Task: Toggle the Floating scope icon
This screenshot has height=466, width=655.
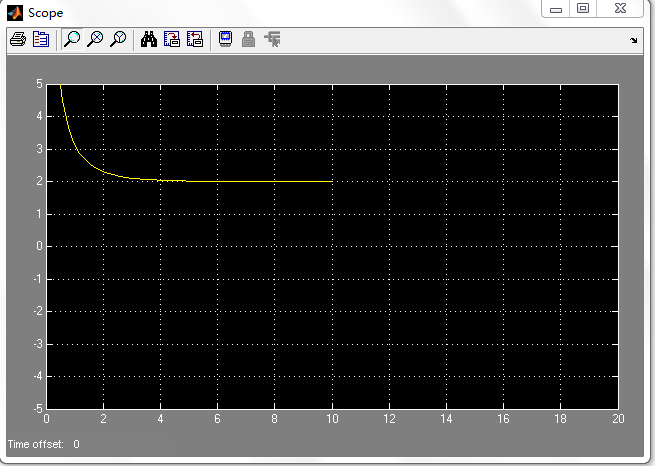Action: point(226,39)
